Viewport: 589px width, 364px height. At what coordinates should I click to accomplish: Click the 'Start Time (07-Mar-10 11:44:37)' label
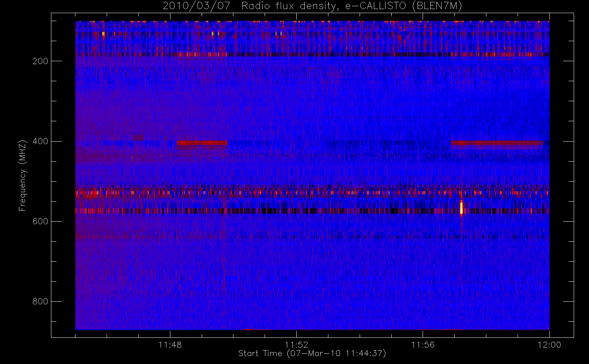(x=312, y=353)
